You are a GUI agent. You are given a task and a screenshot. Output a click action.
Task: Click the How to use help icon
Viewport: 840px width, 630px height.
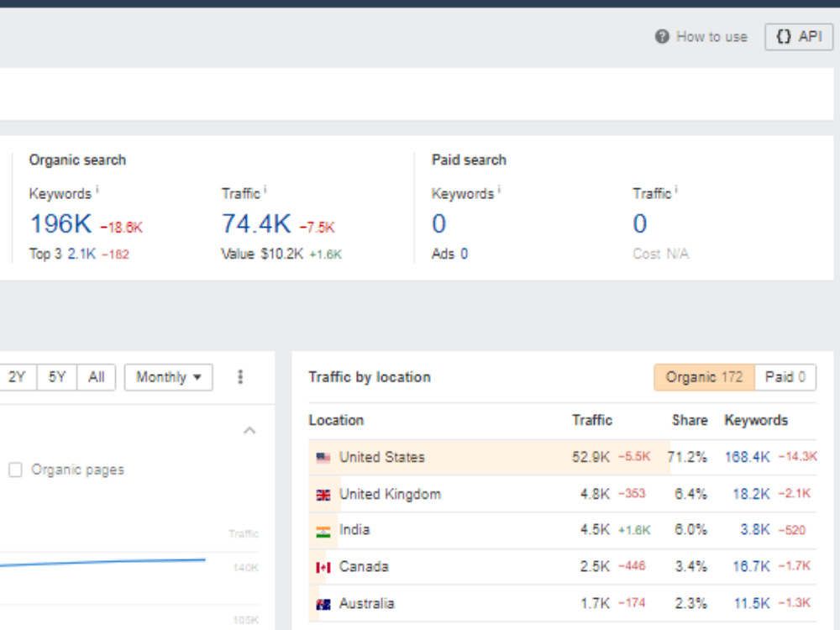coord(662,36)
